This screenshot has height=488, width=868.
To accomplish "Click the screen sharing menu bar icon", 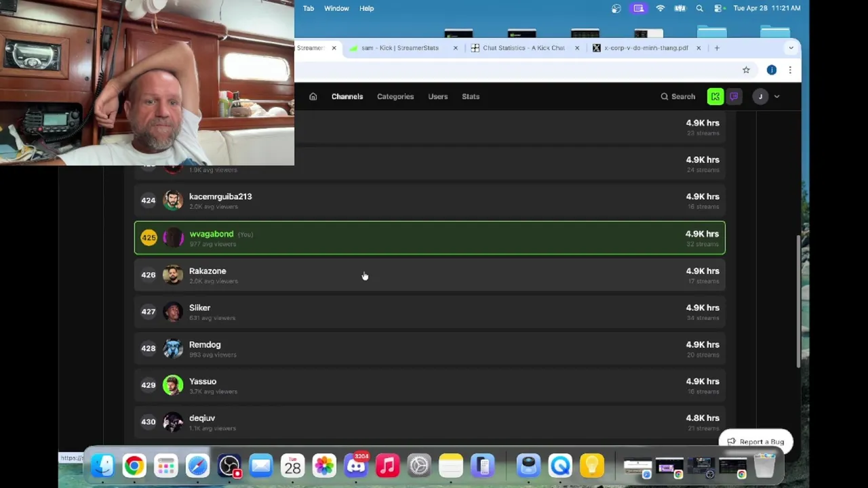I will click(638, 8).
